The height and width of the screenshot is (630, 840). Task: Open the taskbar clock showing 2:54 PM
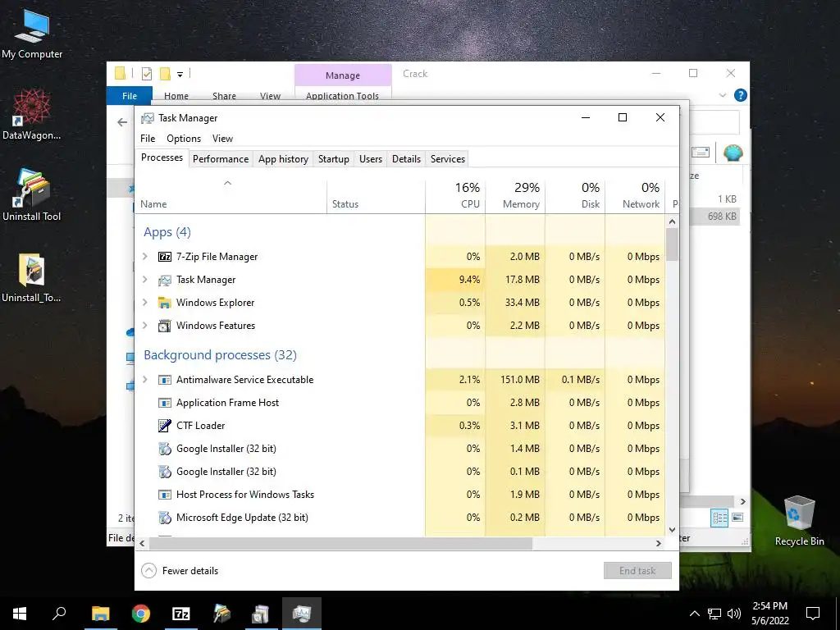tap(769, 614)
